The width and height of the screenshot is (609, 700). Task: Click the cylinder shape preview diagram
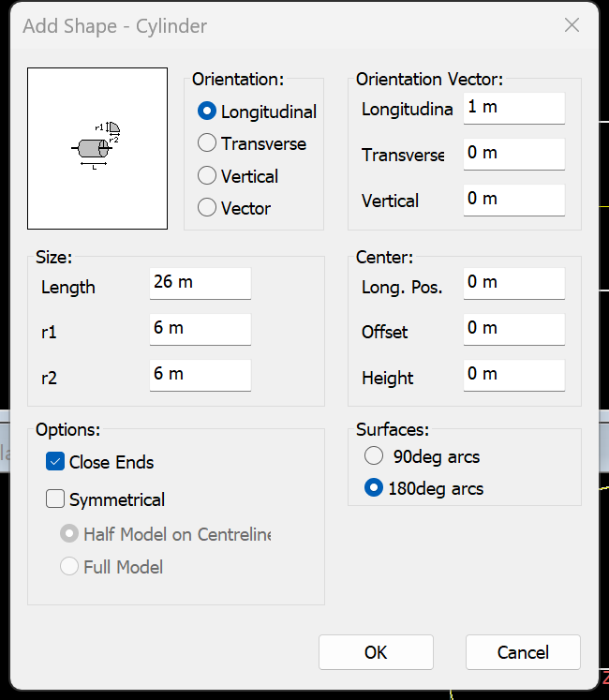point(97,148)
